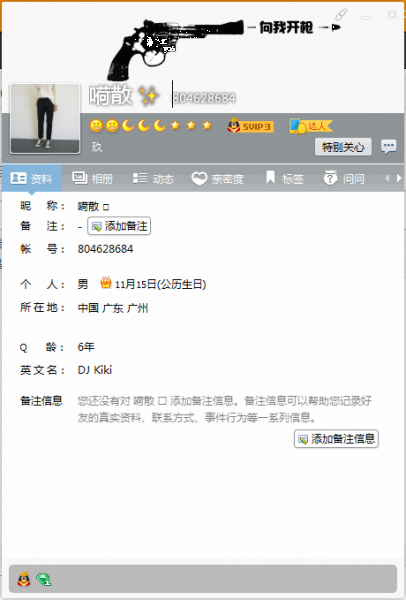Open chat via the message bubble icon

[388, 147]
